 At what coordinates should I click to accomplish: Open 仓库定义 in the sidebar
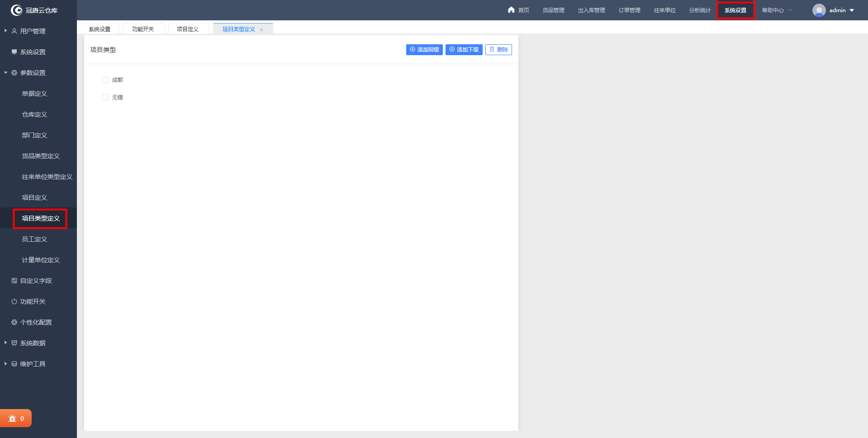coord(34,114)
